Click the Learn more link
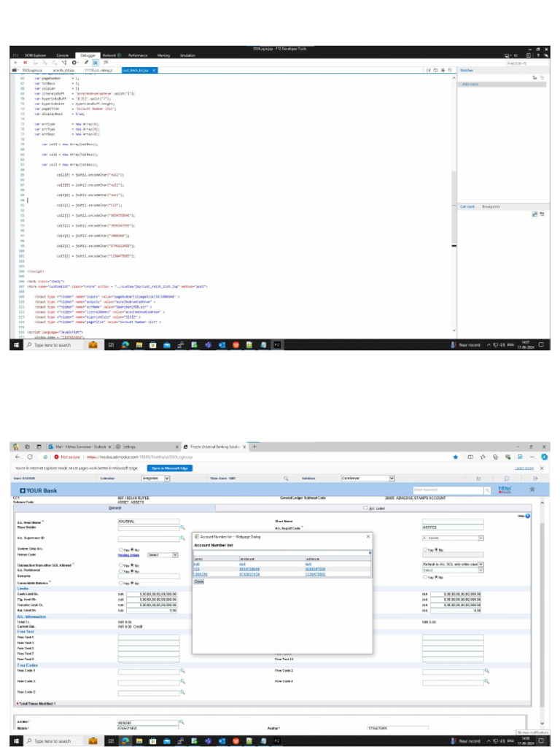 click(524, 468)
